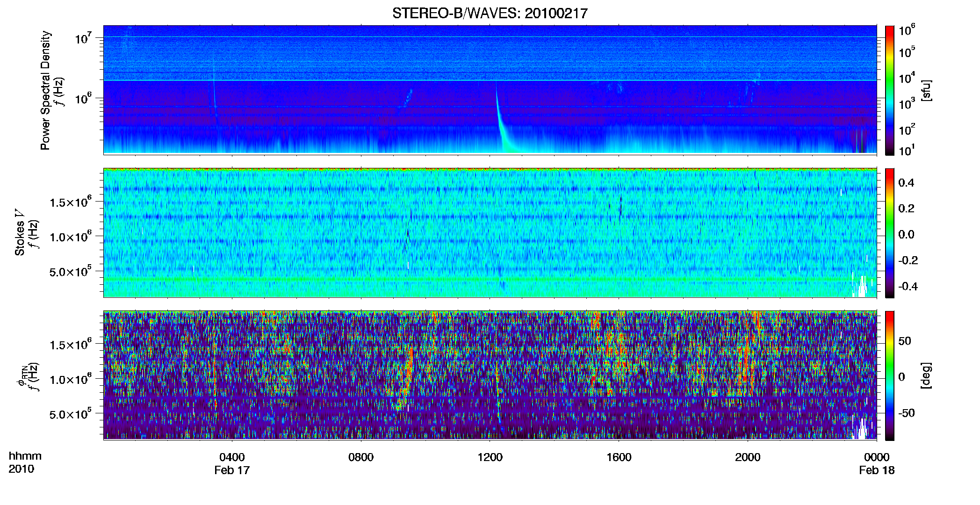Click the hhmm axis legend
The width and height of the screenshot is (980, 505).
point(25,456)
